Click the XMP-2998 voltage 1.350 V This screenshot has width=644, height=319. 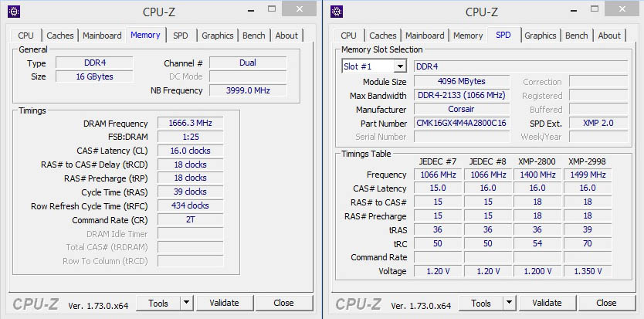coord(588,271)
